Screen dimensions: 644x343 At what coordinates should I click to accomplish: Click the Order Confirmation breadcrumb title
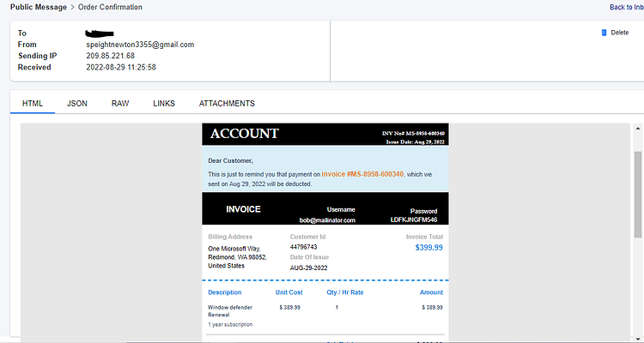pos(110,7)
